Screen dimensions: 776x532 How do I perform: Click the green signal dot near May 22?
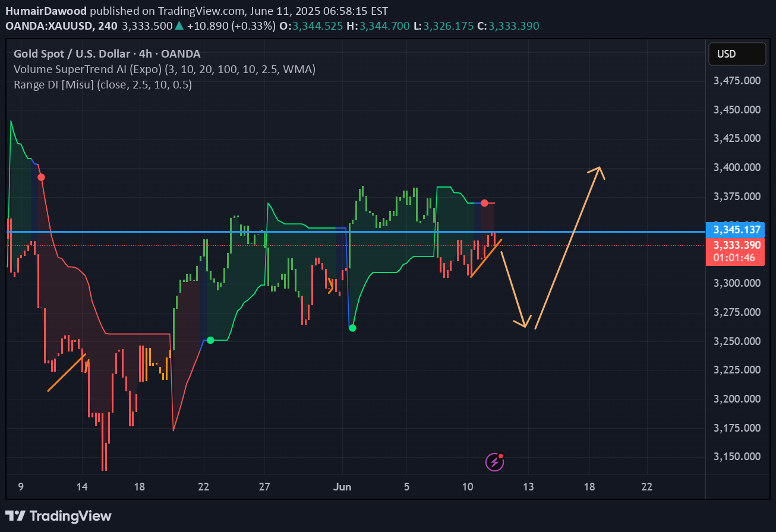pos(210,340)
